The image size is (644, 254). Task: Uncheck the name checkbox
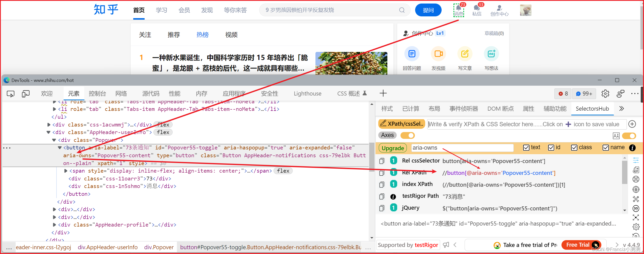(606, 148)
